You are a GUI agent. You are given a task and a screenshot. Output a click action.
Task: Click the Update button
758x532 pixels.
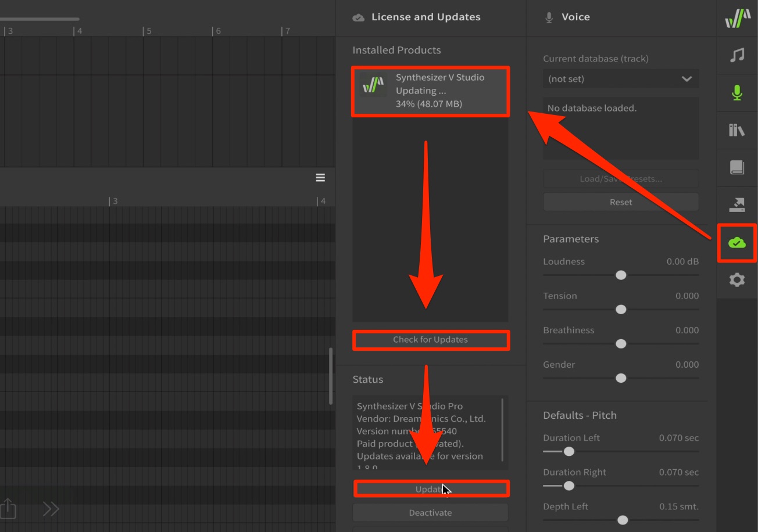430,489
